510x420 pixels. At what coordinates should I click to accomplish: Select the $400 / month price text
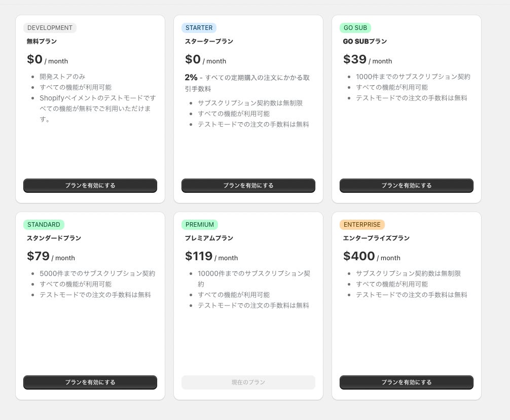pyautogui.click(x=372, y=257)
